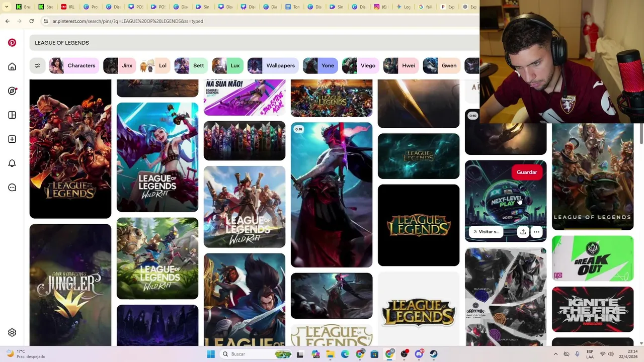Filter results by Yone chip
This screenshot has height=362, width=644.
319,65
